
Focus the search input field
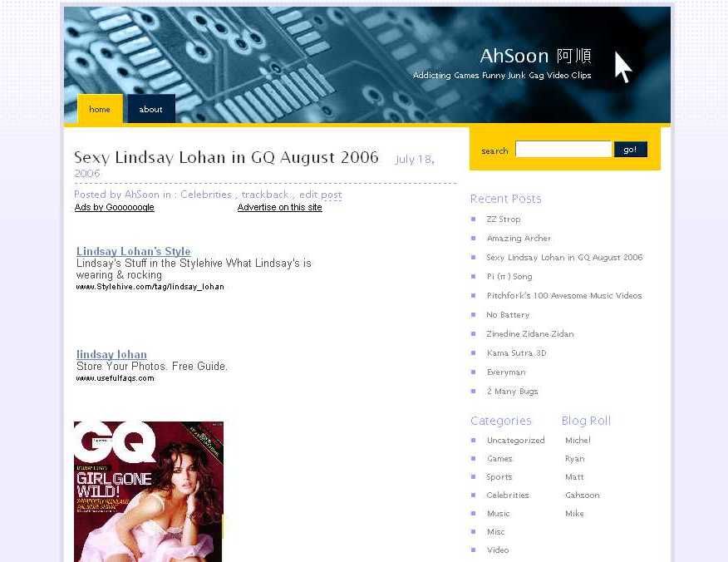tap(563, 149)
